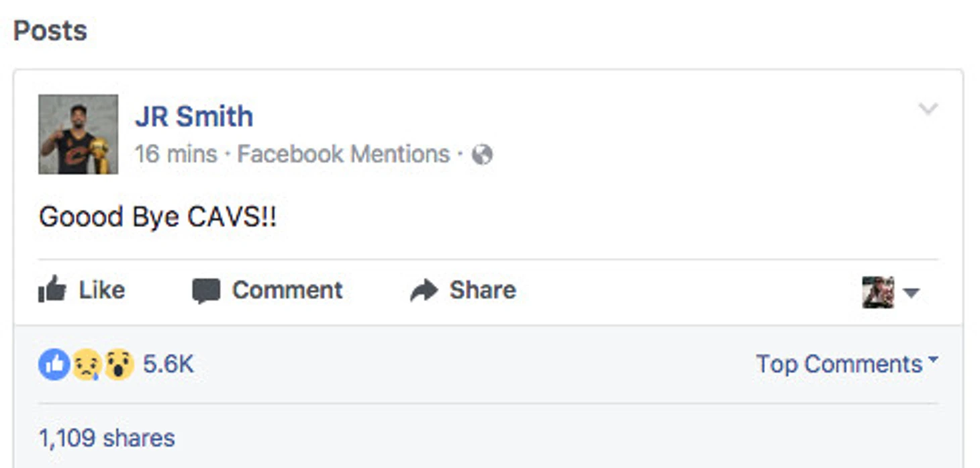
Task: Click the Comment text label
Action: 287,290
